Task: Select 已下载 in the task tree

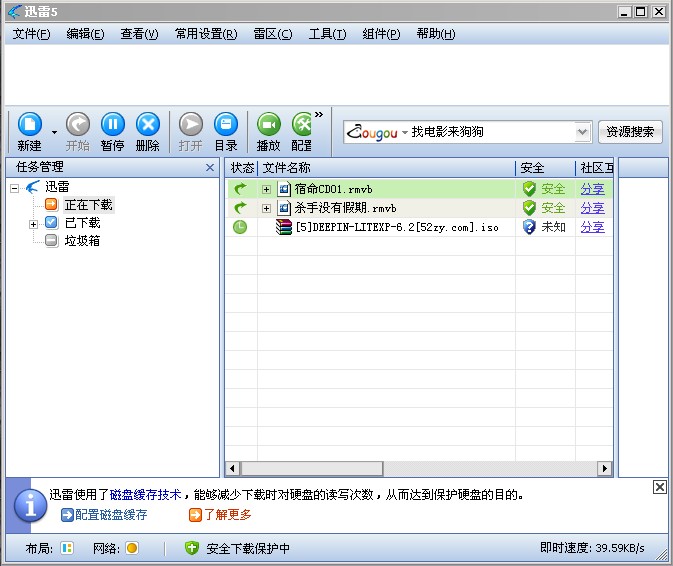Action: tap(82, 223)
